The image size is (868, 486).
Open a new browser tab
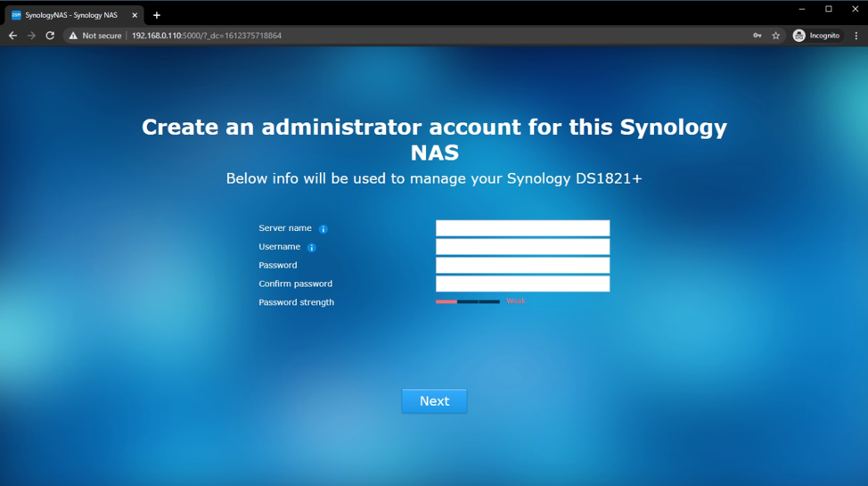pos(157,15)
